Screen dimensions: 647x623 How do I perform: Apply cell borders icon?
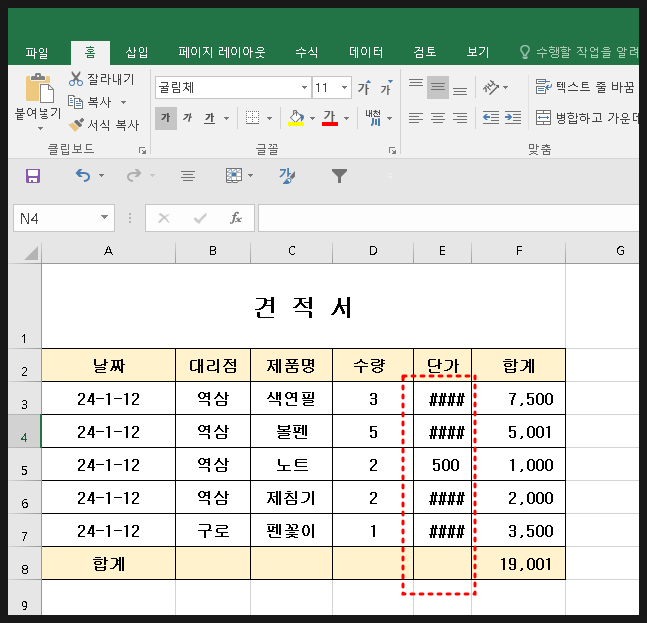[252, 118]
